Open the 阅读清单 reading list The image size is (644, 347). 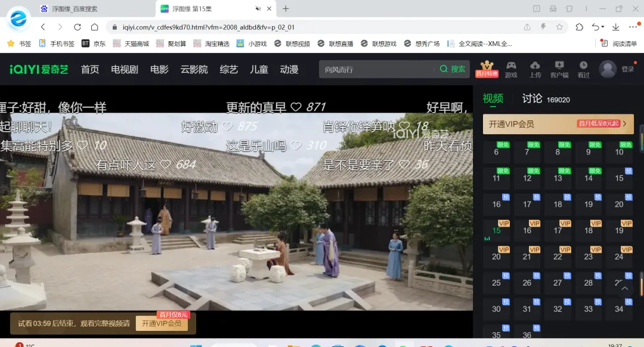click(x=618, y=44)
